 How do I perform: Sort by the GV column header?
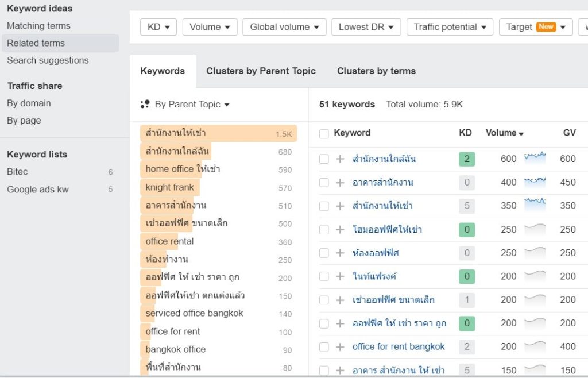[x=569, y=133]
